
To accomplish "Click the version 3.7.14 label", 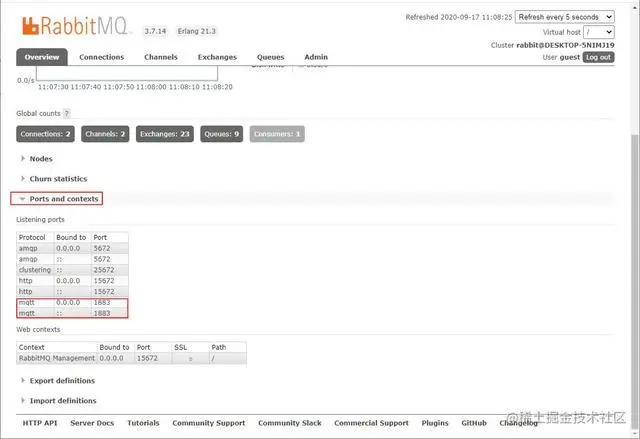I will pos(155,31).
